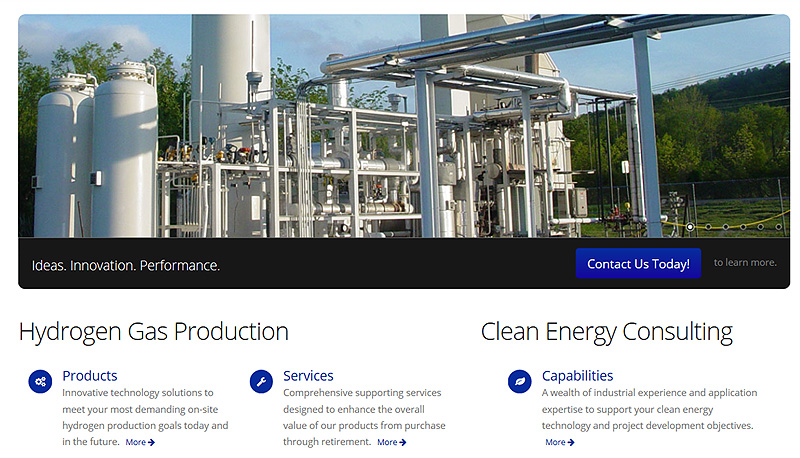Viewport: 800px width, 458px height.
Task: Click the 'Ideas. Innovation. Performance.' tagline
Action: point(126,266)
